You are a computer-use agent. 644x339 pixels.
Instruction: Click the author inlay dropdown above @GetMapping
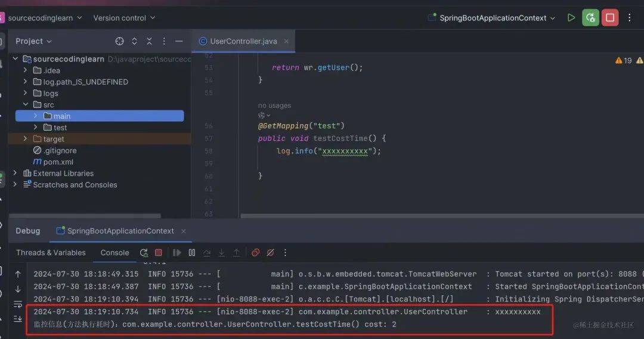coord(264,115)
